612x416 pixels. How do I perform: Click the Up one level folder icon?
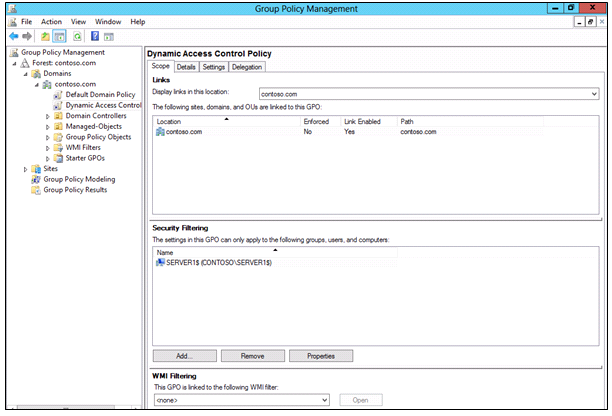click(x=45, y=36)
